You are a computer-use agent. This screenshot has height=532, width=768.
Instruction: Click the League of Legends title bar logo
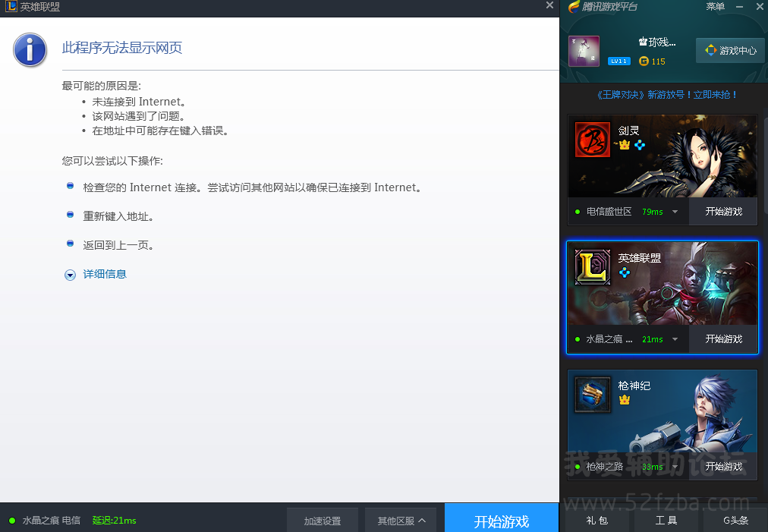coord(11,6)
